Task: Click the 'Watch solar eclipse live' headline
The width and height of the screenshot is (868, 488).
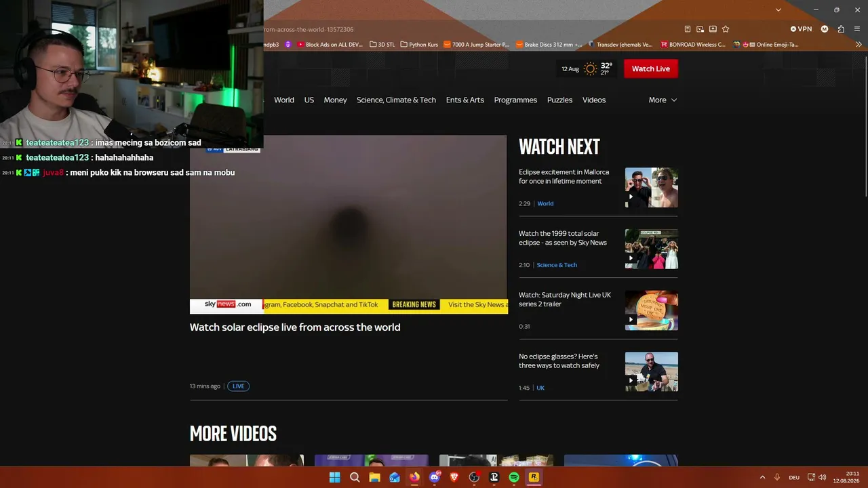Action: pyautogui.click(x=295, y=327)
